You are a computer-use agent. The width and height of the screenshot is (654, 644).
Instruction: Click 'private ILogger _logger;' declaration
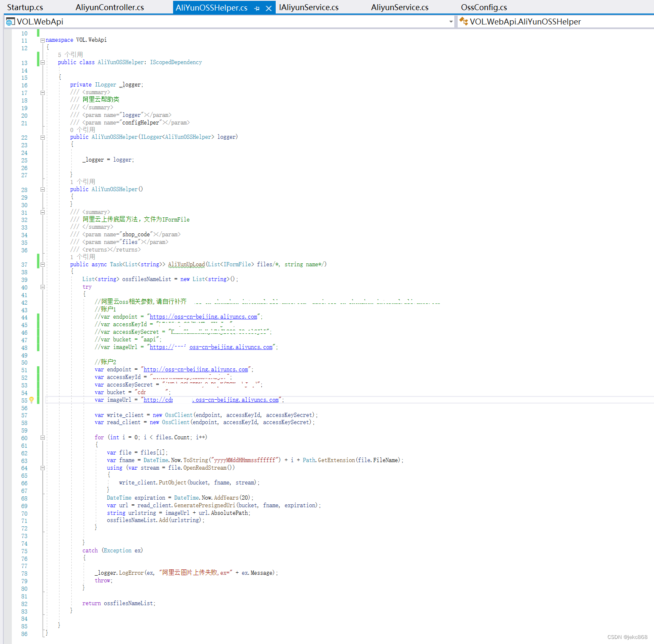coord(107,85)
